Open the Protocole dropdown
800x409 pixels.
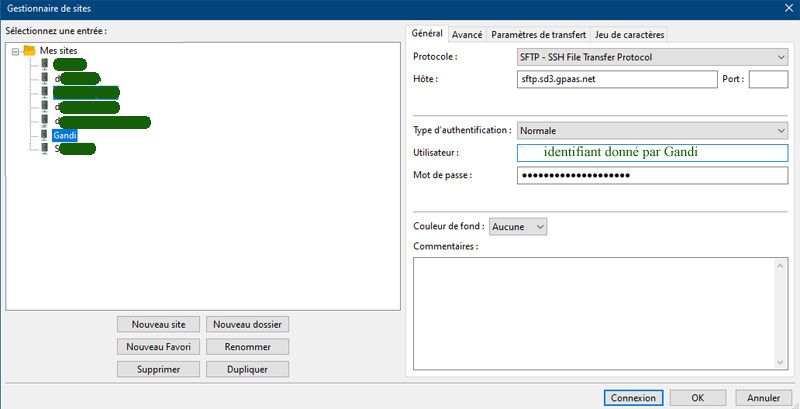(652, 57)
